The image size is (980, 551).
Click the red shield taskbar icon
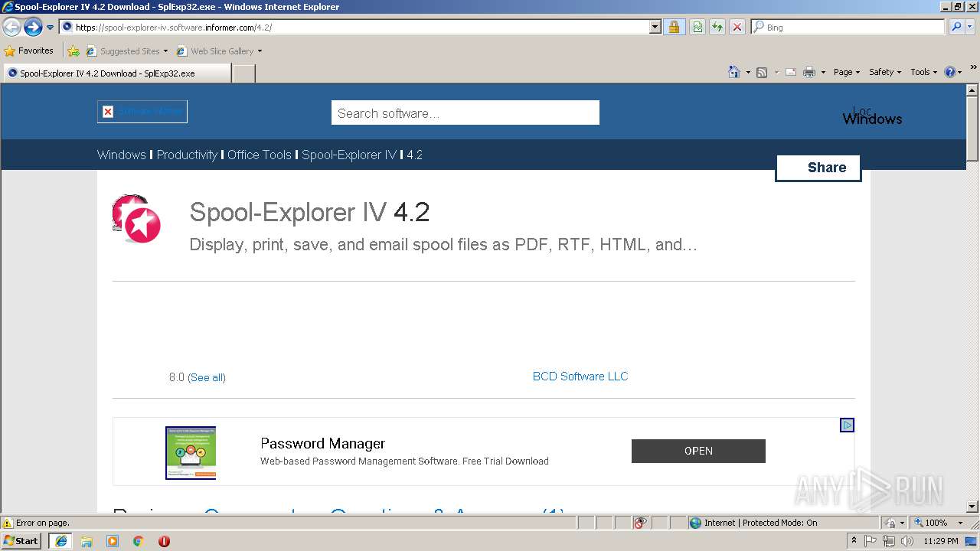click(x=164, y=541)
